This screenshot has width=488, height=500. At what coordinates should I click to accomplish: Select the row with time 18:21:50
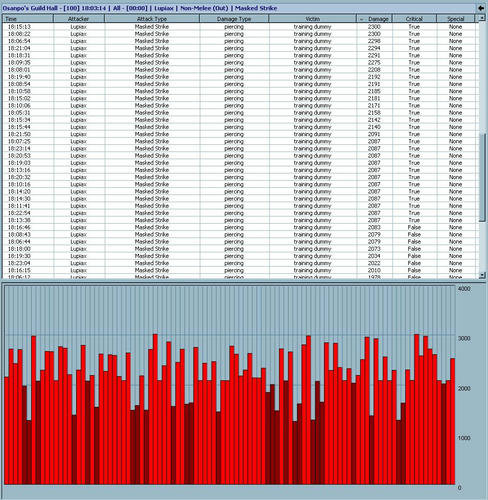[x=240, y=134]
